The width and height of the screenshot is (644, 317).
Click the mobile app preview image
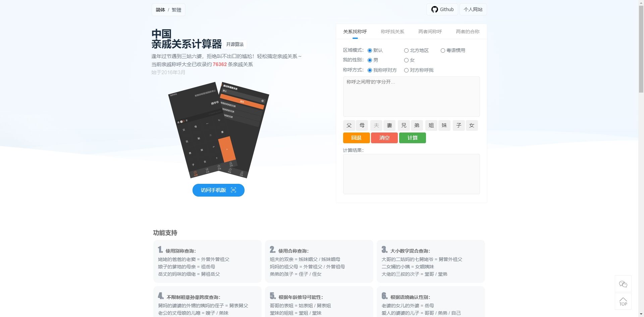point(218,130)
